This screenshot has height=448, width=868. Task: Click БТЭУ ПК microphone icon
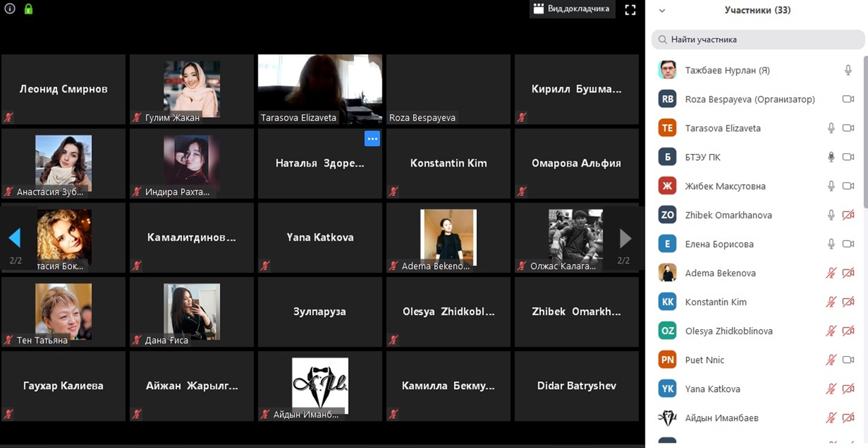(832, 157)
